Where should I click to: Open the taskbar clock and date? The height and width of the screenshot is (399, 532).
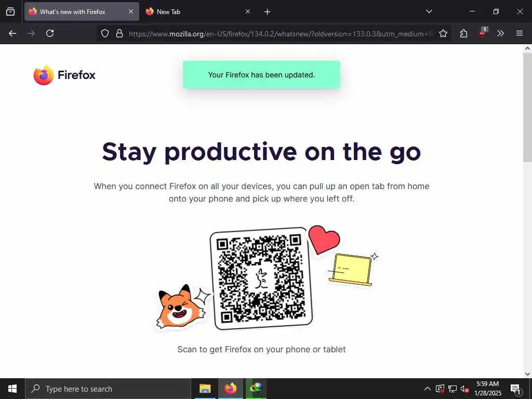[487, 389]
